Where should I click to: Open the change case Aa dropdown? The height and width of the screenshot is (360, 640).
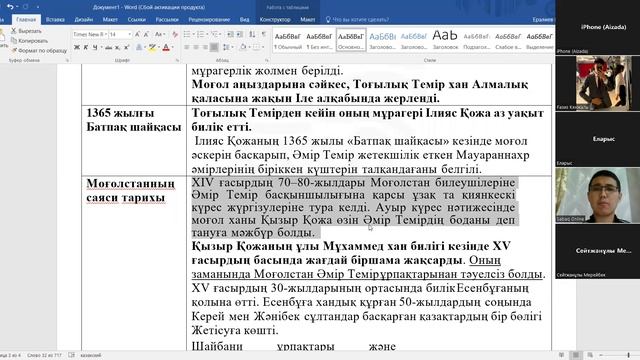160,35
